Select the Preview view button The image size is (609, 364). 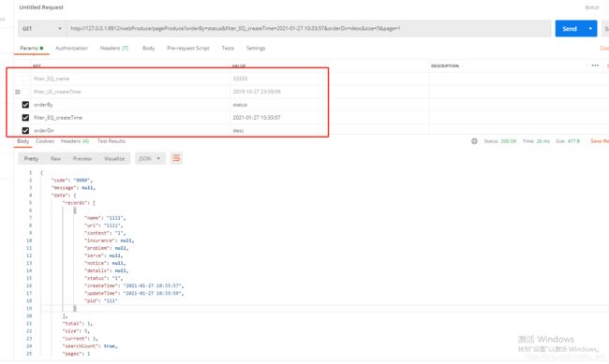pyautogui.click(x=82, y=159)
